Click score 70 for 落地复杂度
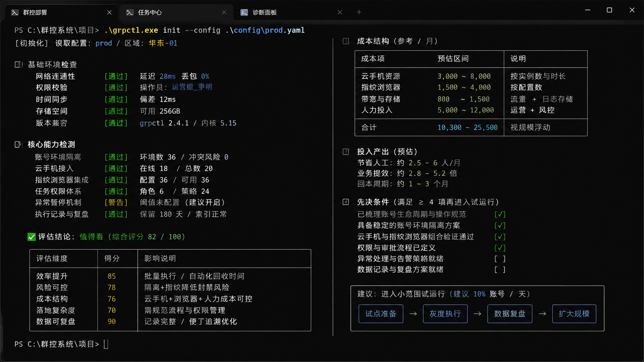Image resolution: width=644 pixels, height=362 pixels. pos(112,310)
